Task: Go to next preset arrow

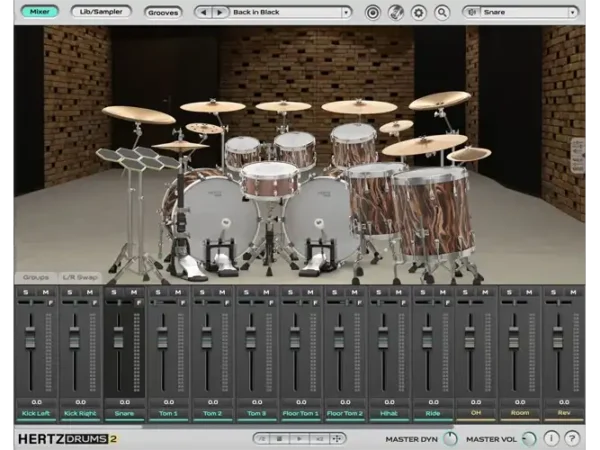Action: tap(219, 12)
